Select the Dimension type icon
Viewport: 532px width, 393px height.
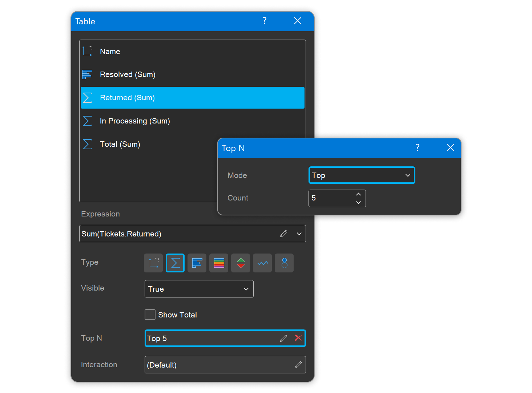[153, 263]
